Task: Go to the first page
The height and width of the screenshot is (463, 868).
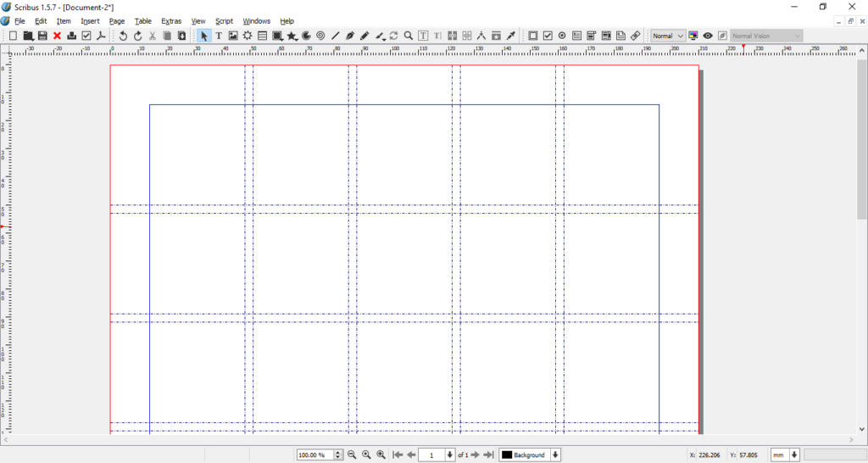Action: coord(398,455)
